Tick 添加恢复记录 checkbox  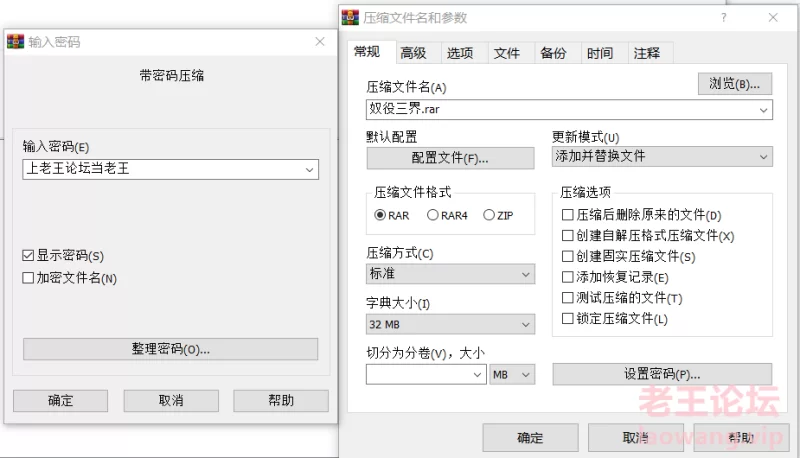pos(567,277)
